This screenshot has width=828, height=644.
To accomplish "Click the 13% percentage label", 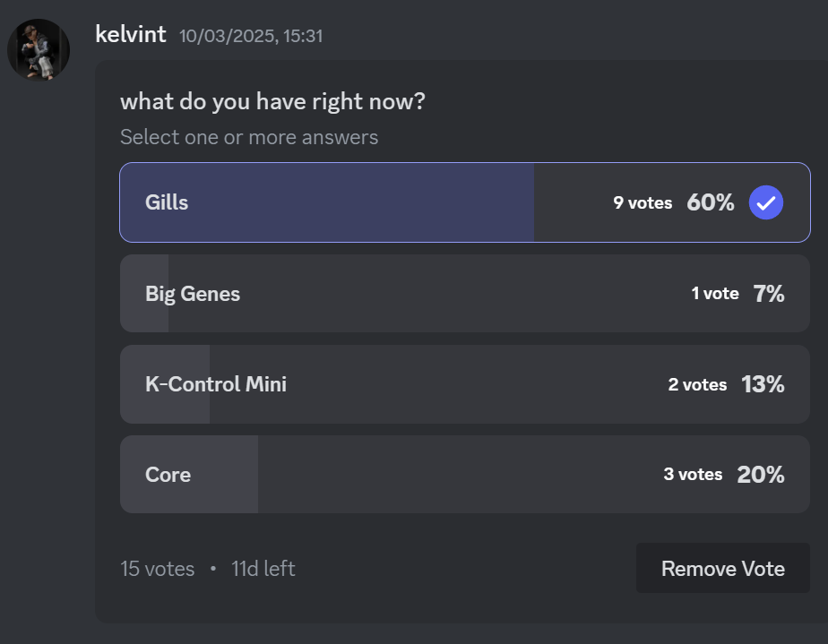I will [763, 384].
